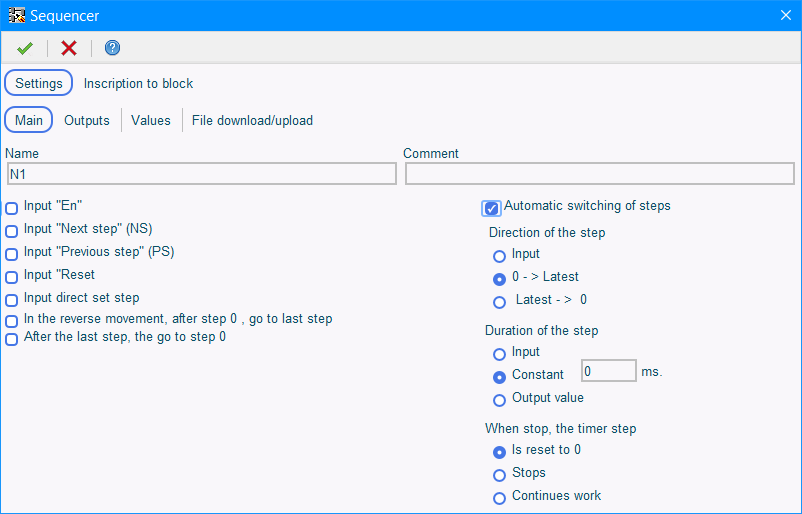Confirm settings with the green checkmark icon
Screen dimensions: 802x514
tap(25, 48)
